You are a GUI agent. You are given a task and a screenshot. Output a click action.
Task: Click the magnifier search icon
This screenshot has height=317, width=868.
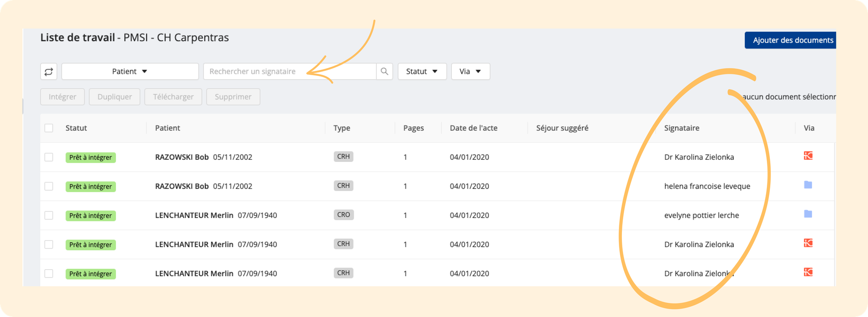click(x=385, y=71)
